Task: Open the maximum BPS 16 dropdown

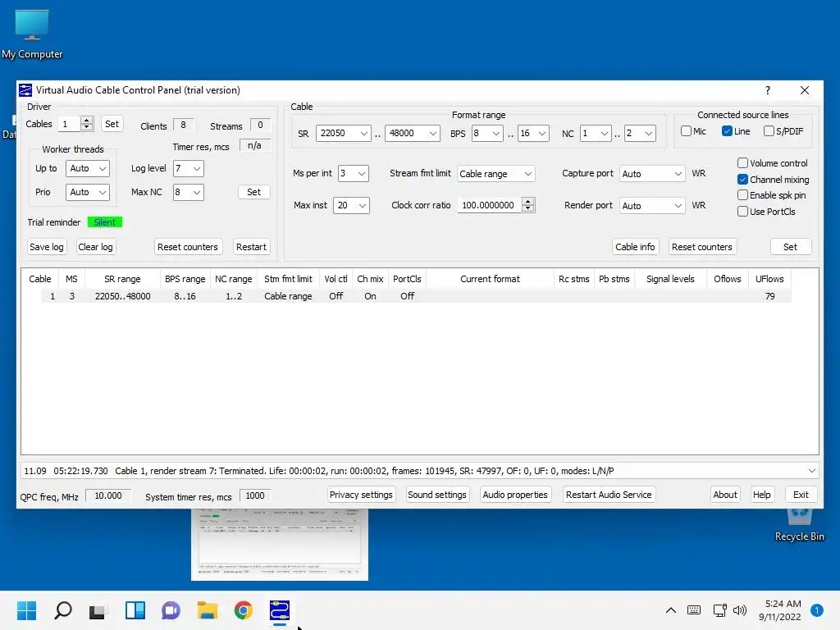Action: 533,133
